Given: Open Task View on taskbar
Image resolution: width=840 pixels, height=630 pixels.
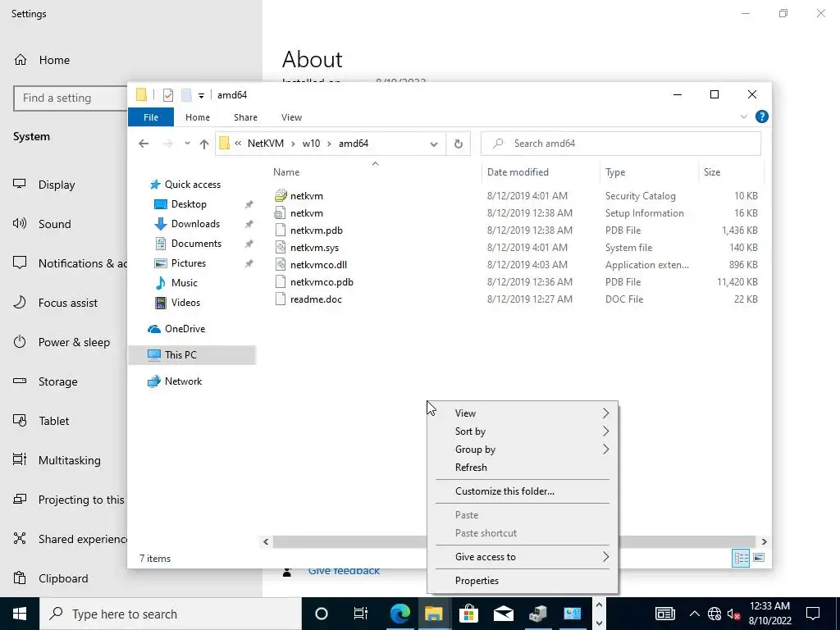Looking at the screenshot, I should pos(361,614).
